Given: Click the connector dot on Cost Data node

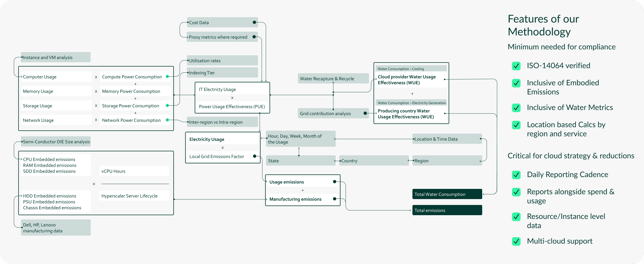Looking at the screenshot, I should click(x=254, y=23).
